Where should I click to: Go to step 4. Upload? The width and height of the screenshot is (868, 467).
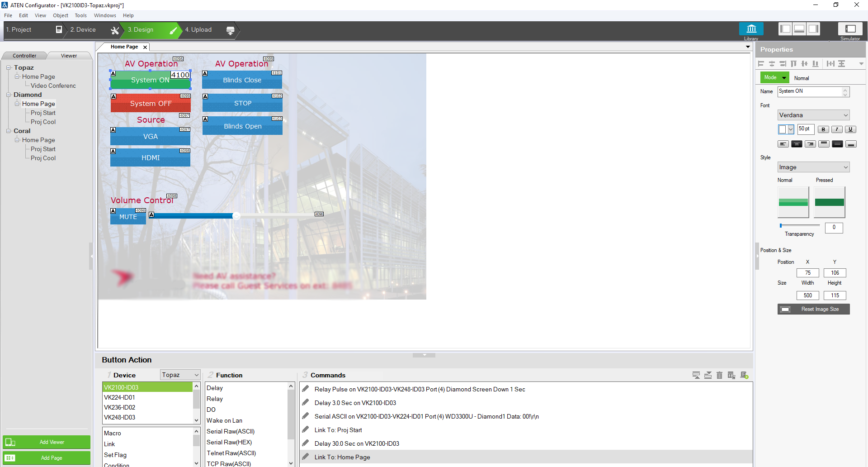pyautogui.click(x=209, y=30)
